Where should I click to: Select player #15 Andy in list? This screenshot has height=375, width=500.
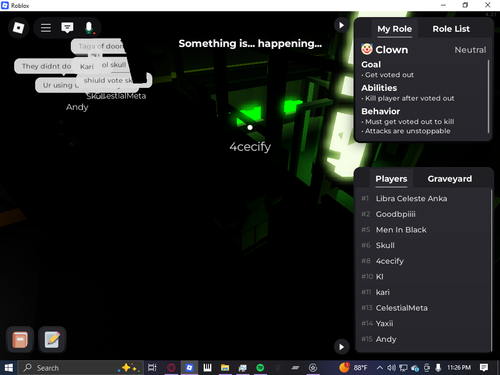click(x=423, y=339)
